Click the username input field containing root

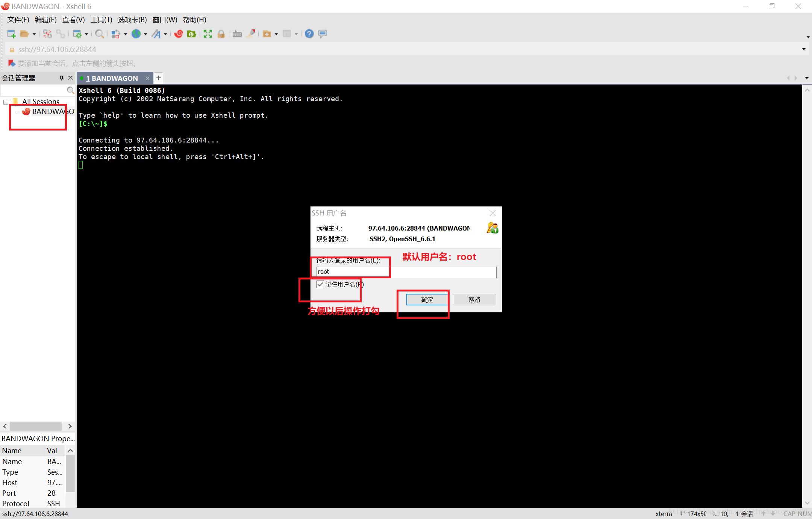(406, 272)
